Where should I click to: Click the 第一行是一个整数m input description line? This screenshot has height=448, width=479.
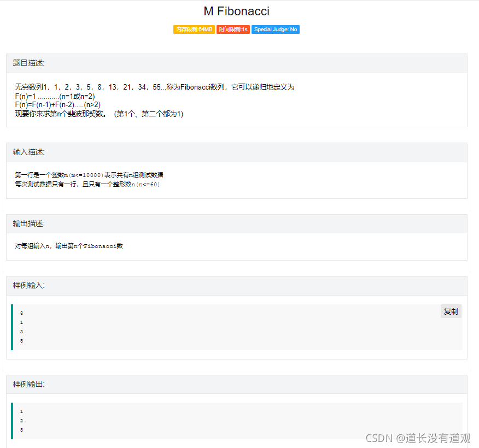[89, 175]
